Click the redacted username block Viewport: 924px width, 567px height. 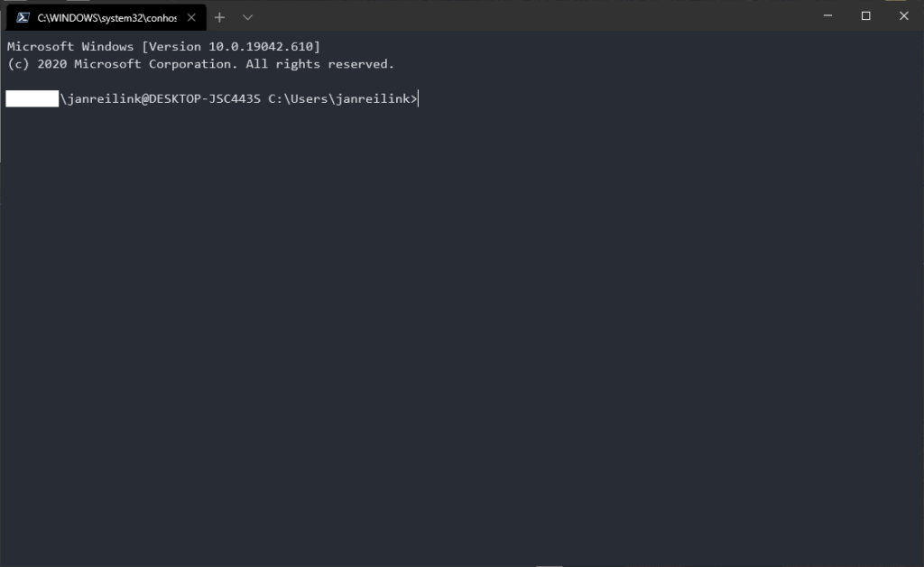[32, 98]
